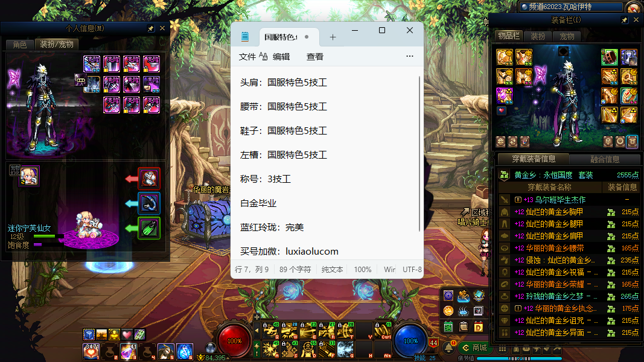Open the 查看 menu in Notepad

tap(315, 57)
